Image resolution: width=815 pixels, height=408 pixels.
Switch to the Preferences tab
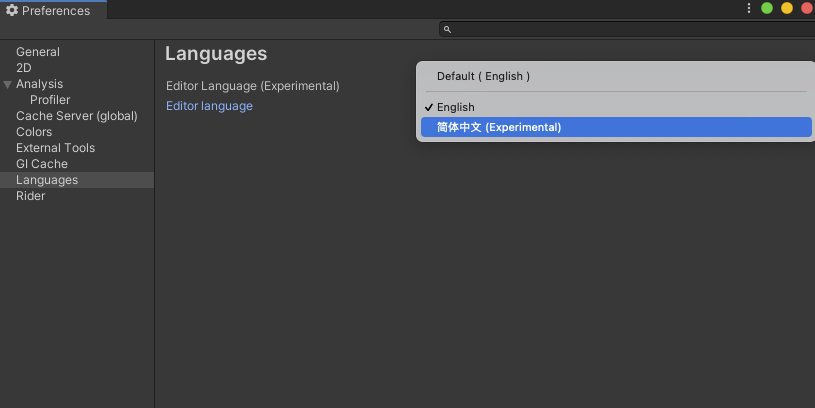[53, 10]
